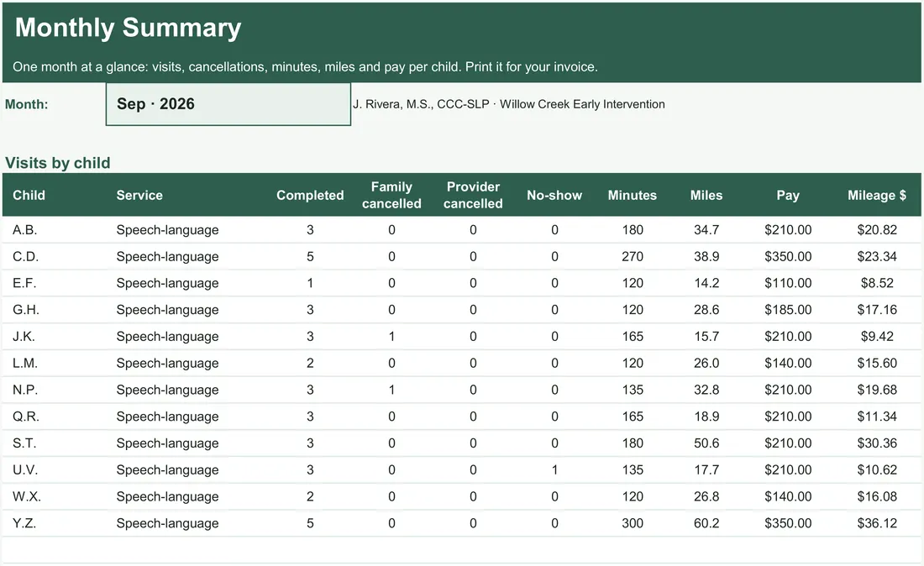This screenshot has width=924, height=566.
Task: Click pay value $110.00 for E.F.
Action: coord(788,283)
